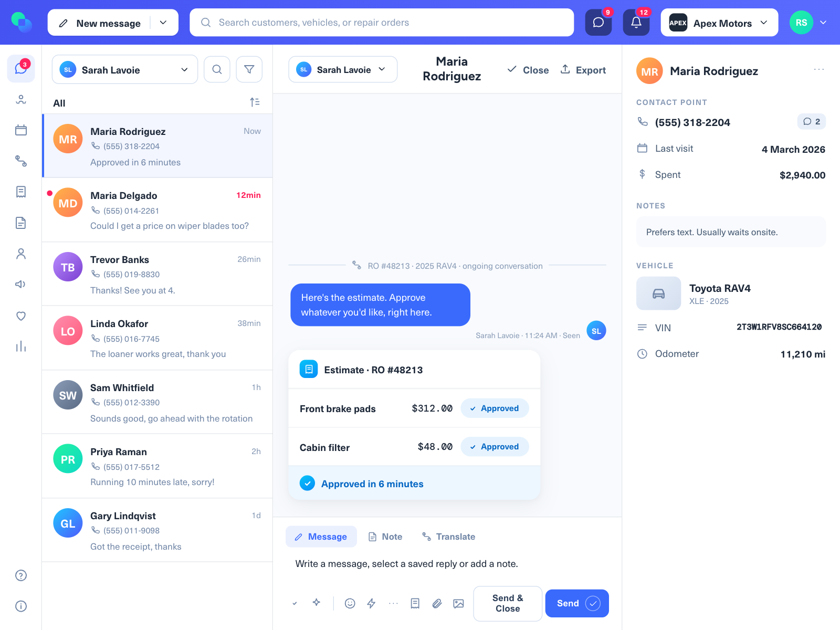The width and height of the screenshot is (840, 630).
Task: Open the Apex Motors location dropdown
Action: (x=719, y=23)
